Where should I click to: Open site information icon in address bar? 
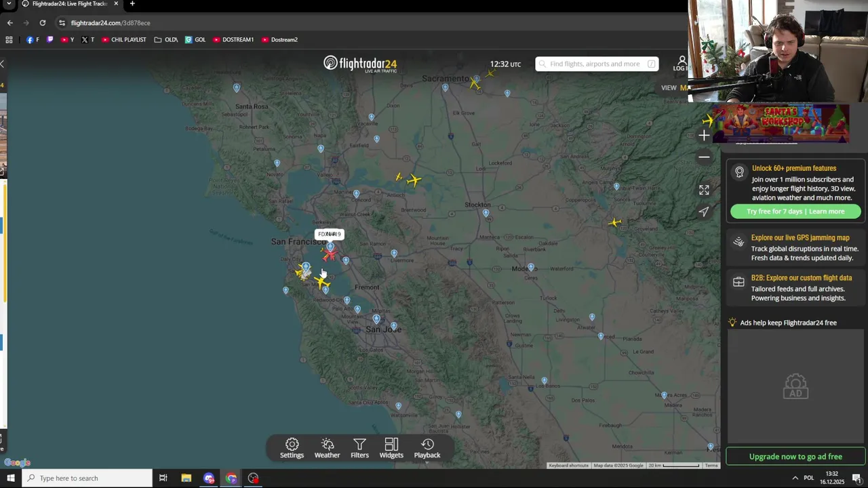62,22
